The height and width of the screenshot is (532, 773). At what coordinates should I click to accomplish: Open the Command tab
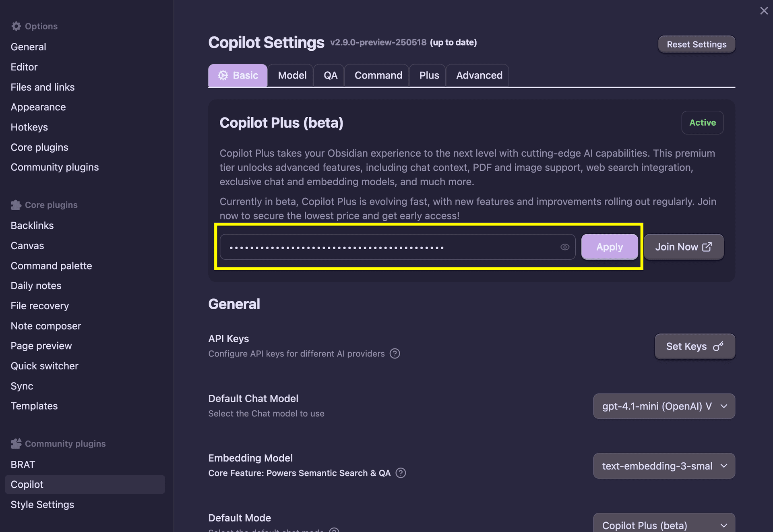[x=378, y=75]
